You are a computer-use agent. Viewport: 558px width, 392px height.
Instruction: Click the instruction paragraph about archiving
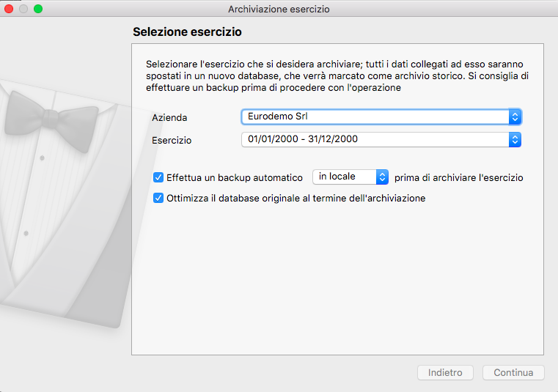[337, 76]
